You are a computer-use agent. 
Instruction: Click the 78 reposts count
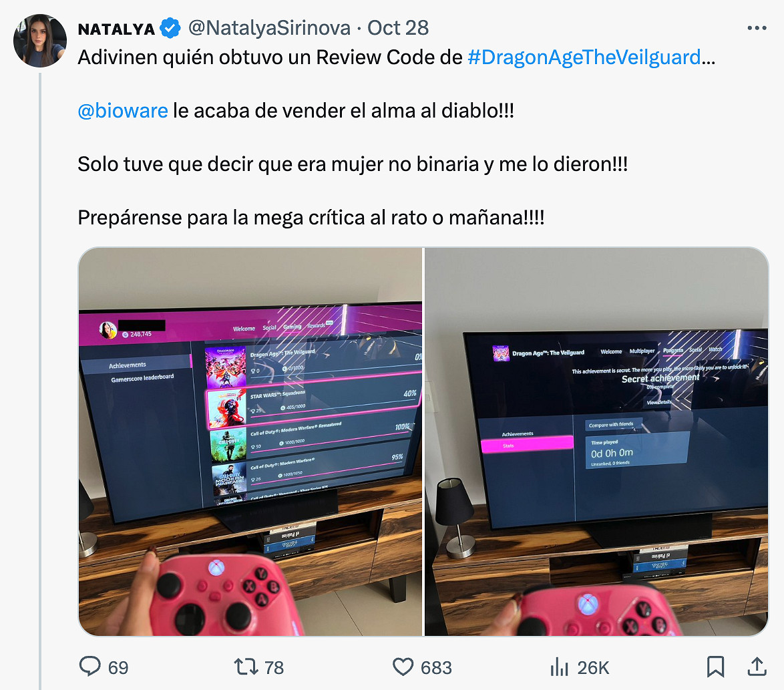click(x=274, y=667)
